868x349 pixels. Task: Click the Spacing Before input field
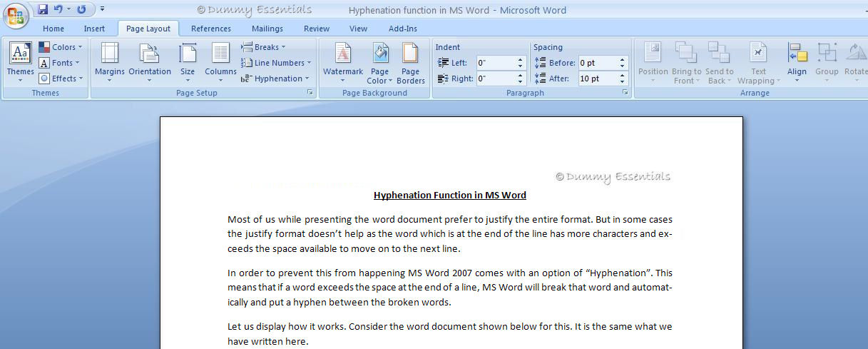598,63
